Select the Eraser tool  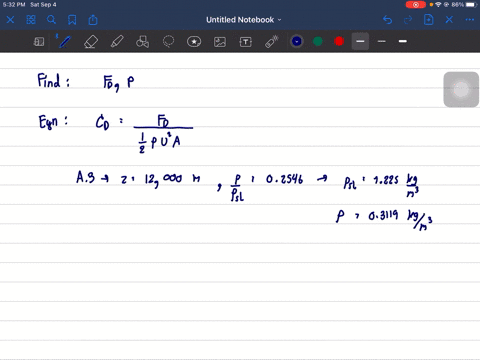(x=91, y=42)
